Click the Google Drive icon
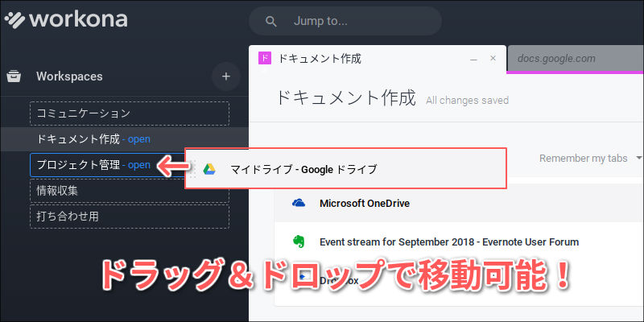The height and width of the screenshot is (322, 644). [209, 169]
